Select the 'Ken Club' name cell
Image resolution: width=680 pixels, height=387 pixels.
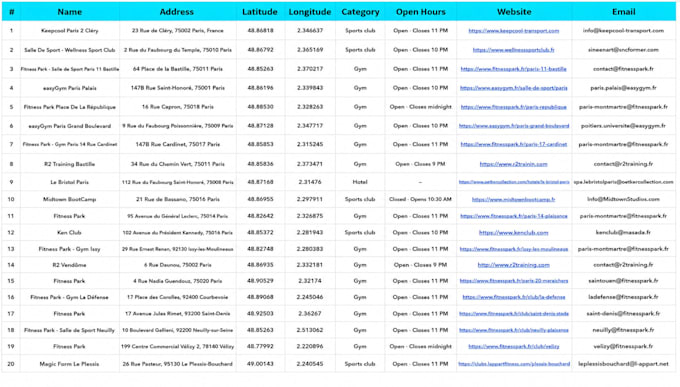click(69, 233)
